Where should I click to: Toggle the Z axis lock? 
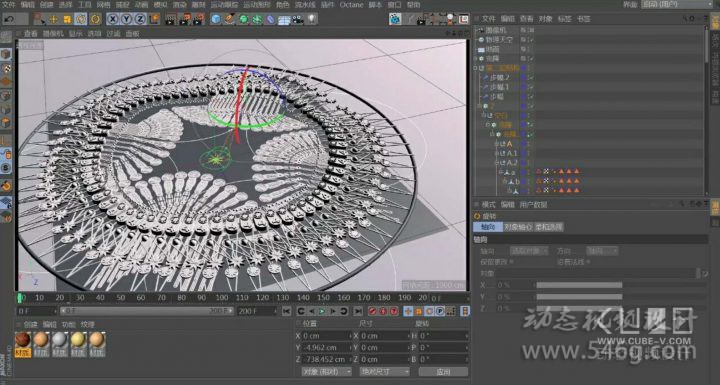coord(140,19)
